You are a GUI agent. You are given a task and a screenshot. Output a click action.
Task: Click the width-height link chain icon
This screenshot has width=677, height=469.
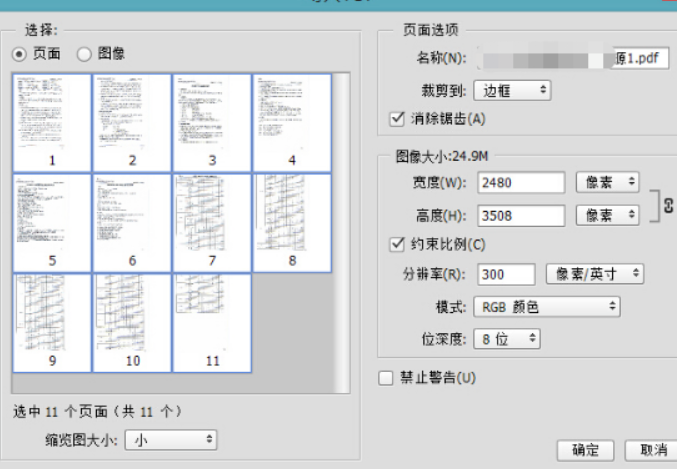click(668, 205)
